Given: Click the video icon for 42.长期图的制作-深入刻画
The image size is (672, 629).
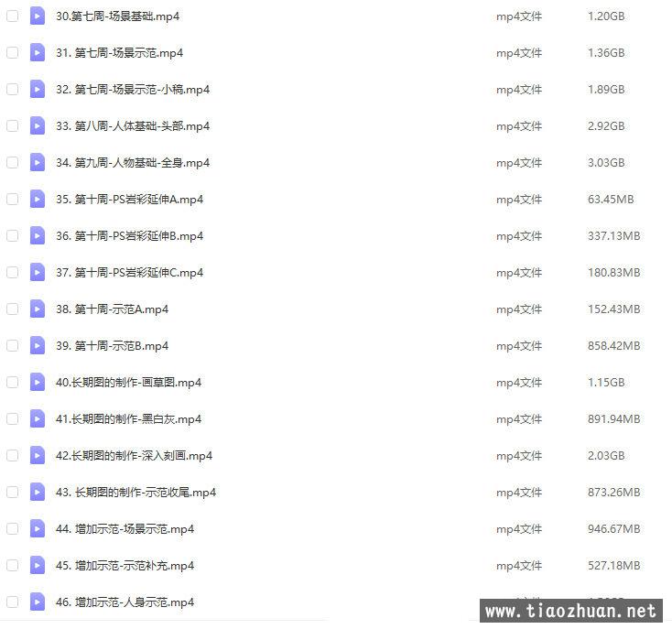Looking at the screenshot, I should click(x=38, y=455).
